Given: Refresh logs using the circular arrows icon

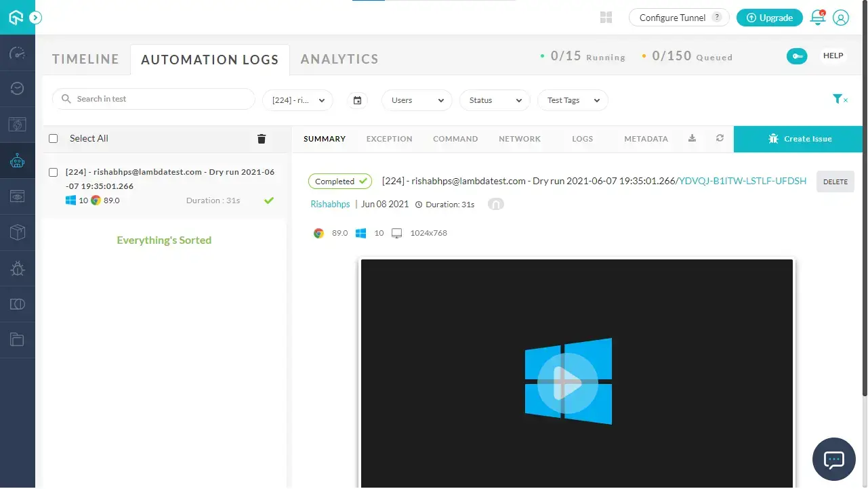Looking at the screenshot, I should (720, 138).
